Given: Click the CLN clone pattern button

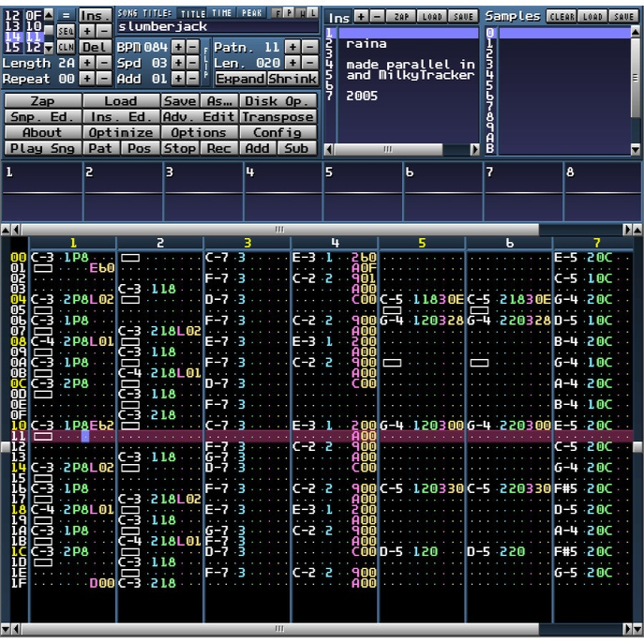Looking at the screenshot, I should (67, 47).
